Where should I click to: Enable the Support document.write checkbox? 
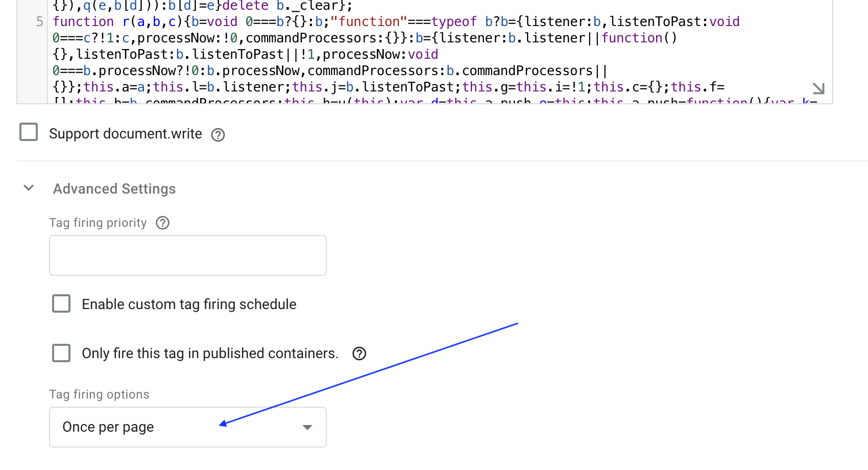click(29, 132)
